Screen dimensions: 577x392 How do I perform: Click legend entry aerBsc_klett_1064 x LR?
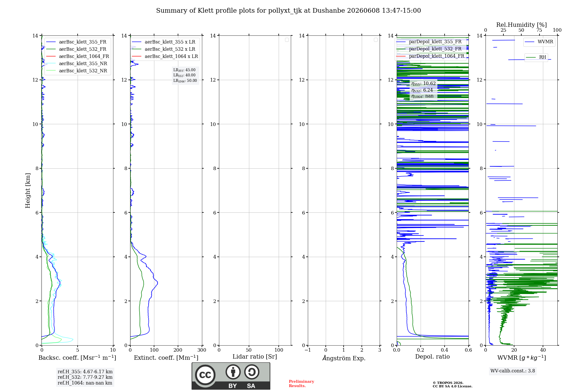(x=165, y=56)
